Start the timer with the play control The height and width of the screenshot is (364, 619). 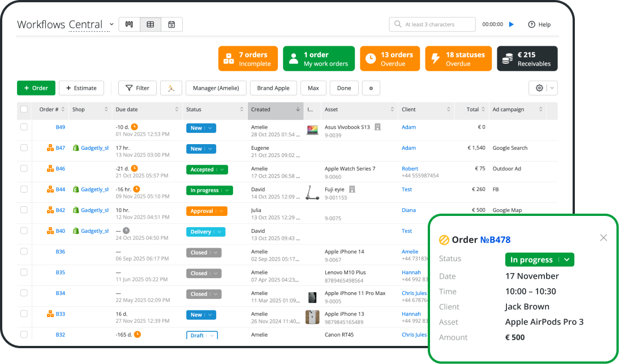511,24
